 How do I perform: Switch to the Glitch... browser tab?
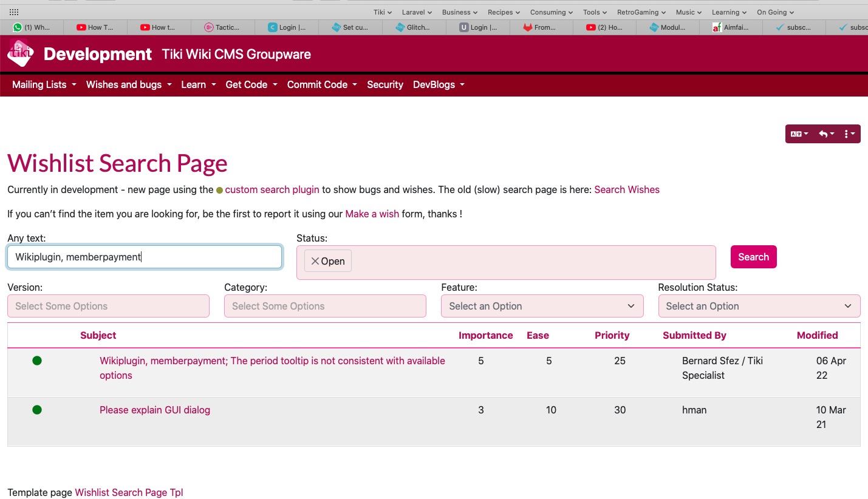413,27
